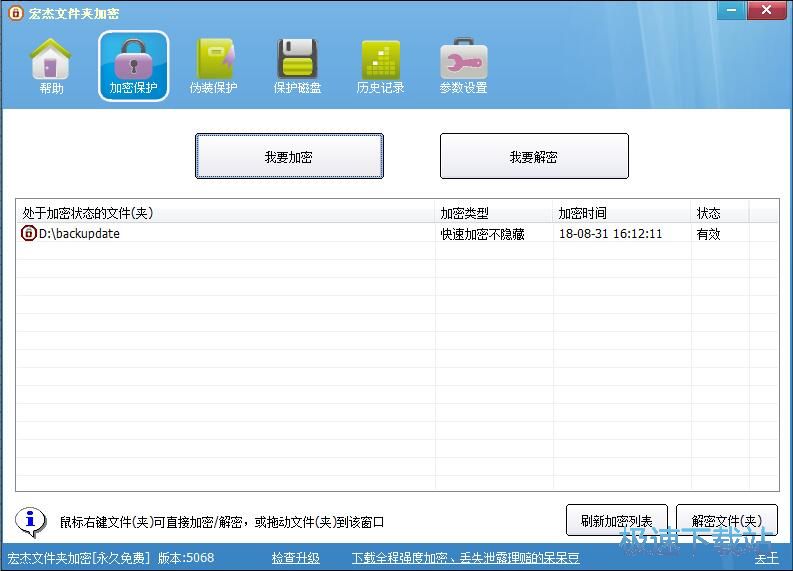The image size is (793, 571).
Task: Click the blue info bubble icon
Action: pos(30,521)
